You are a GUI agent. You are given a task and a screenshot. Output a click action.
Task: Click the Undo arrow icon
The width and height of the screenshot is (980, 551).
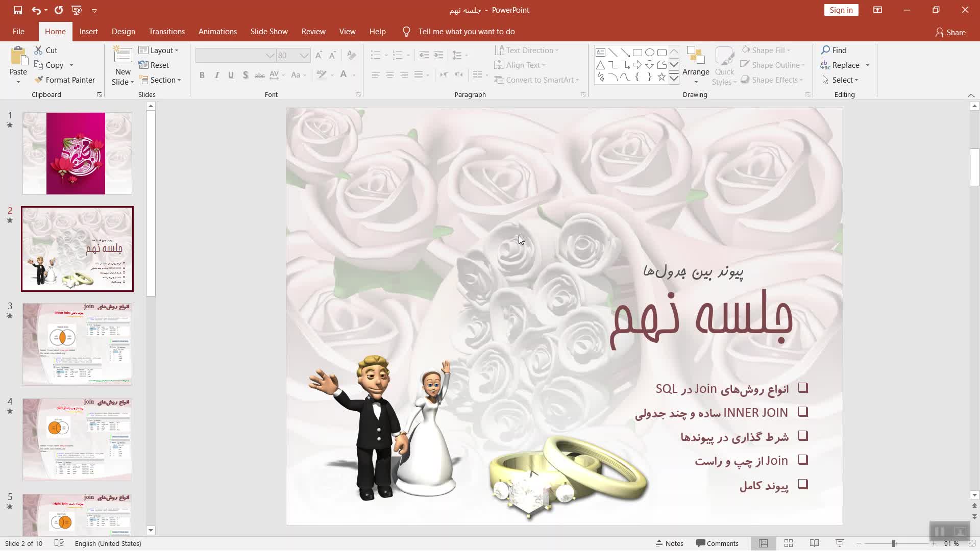(x=36, y=10)
